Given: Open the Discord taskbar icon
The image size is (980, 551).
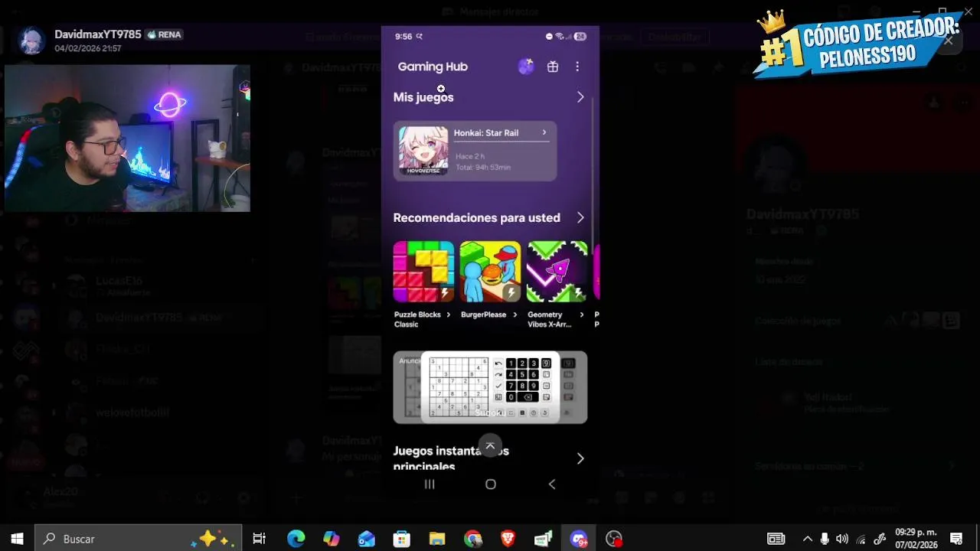Looking at the screenshot, I should [x=579, y=539].
